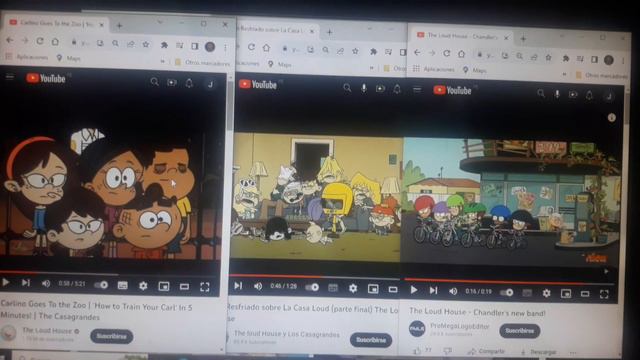
Task: Like the Chandler's new band video
Action: [417, 350]
